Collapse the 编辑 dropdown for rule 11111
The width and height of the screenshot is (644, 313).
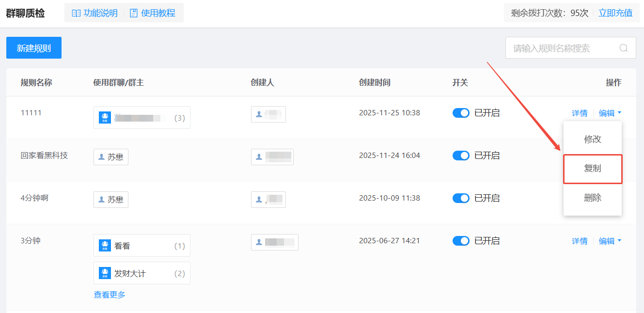[610, 113]
